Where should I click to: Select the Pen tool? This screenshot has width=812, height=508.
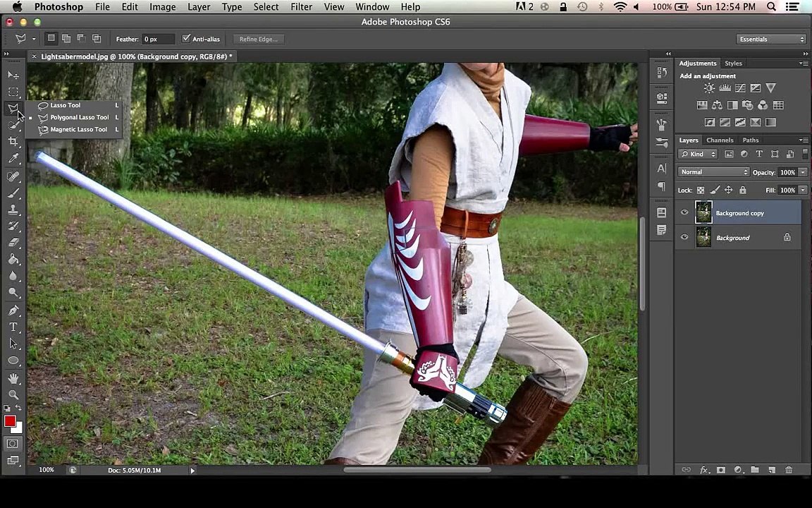(x=13, y=310)
